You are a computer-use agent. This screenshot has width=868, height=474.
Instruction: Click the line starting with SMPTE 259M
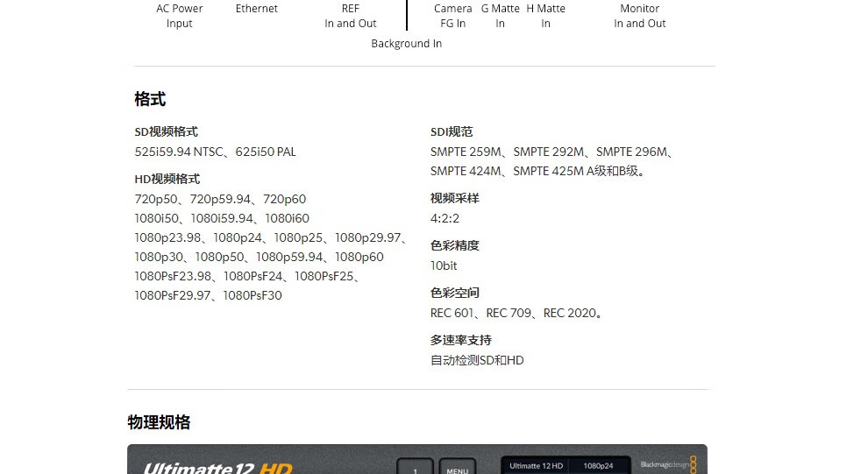552,152
